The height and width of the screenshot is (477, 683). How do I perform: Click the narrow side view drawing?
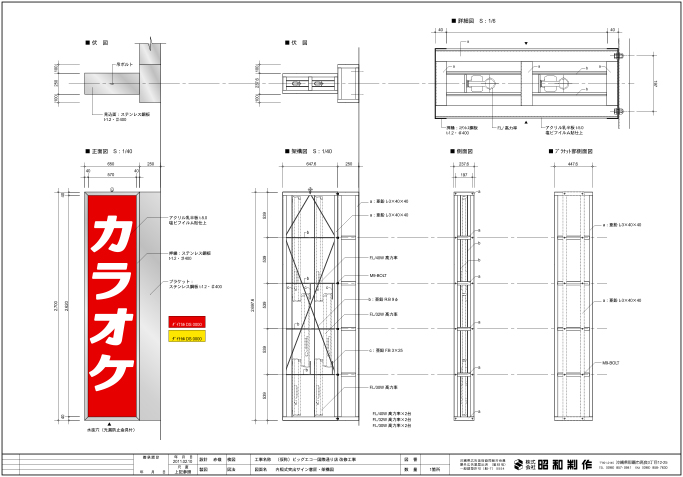point(464,306)
